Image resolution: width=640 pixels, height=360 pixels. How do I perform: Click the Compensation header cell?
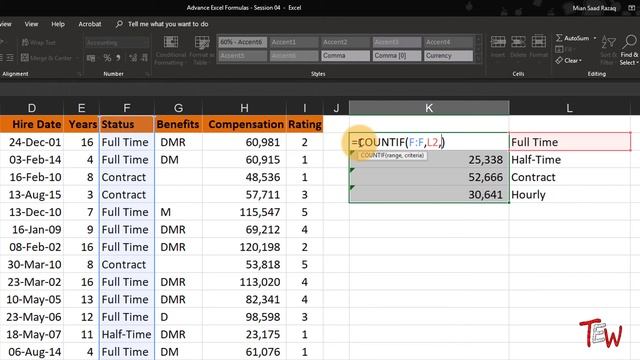click(245, 124)
